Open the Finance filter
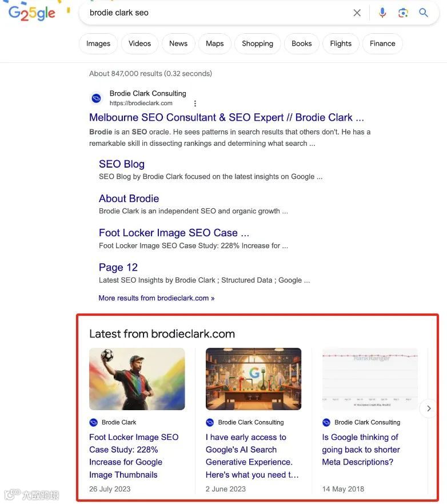This screenshot has height=504, width=447. click(382, 43)
